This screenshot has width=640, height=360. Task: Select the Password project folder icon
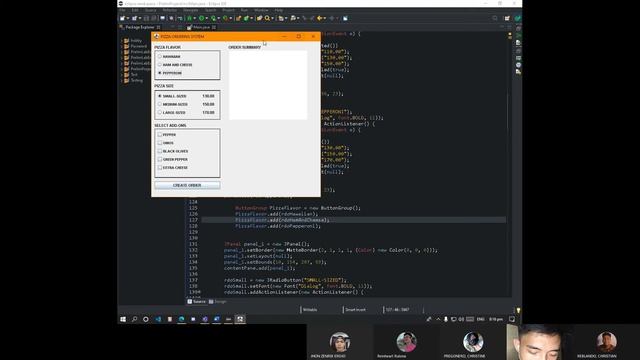click(x=127, y=46)
